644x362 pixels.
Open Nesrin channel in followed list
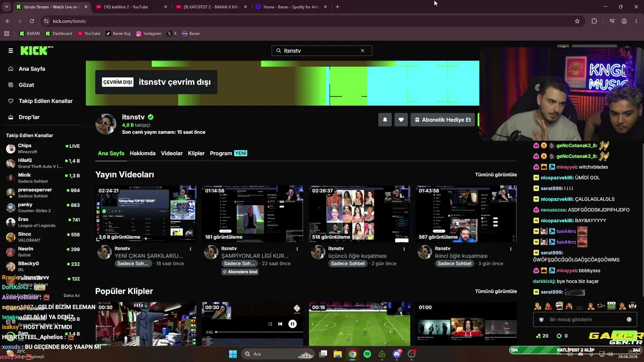pyautogui.click(x=43, y=251)
